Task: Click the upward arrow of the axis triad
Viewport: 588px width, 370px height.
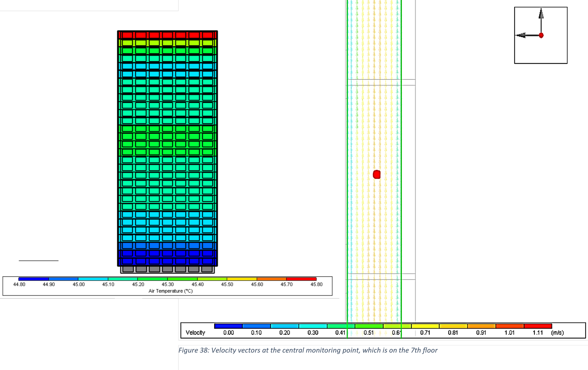Action: 541,14
